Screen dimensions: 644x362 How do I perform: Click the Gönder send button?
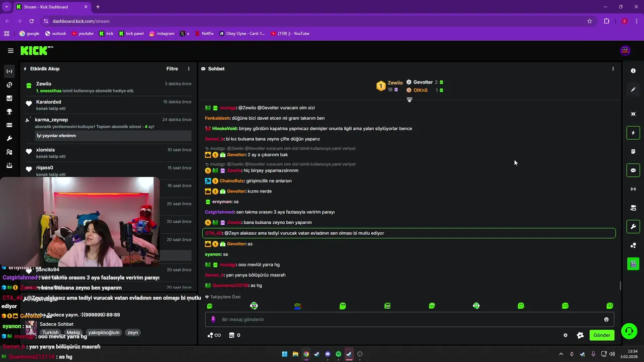pyautogui.click(x=602, y=335)
